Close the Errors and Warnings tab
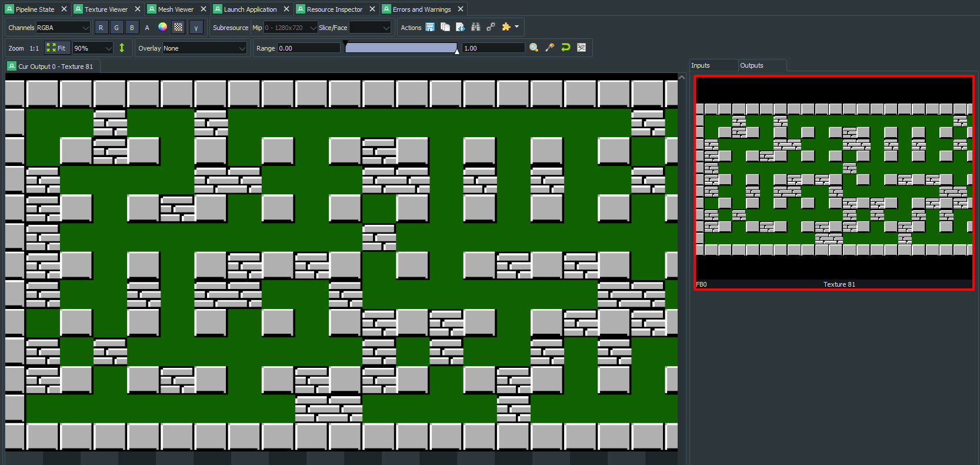 (461, 9)
